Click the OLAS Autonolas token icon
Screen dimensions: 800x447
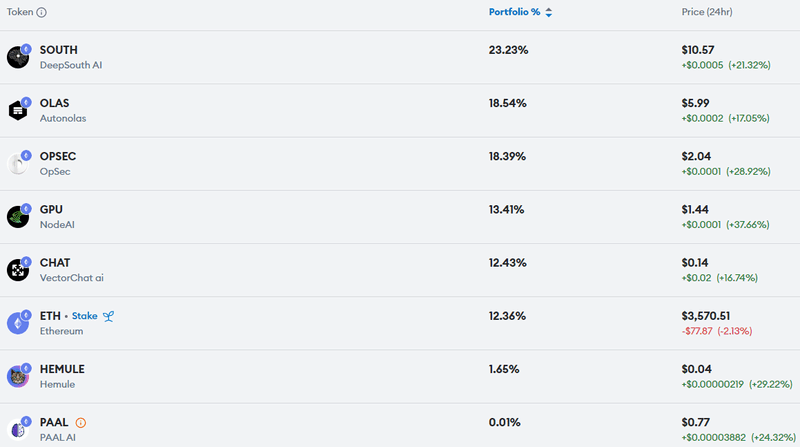18,110
